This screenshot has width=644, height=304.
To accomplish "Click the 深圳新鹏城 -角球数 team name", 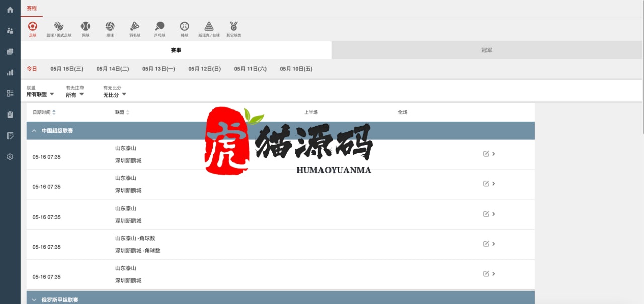I will coord(138,251).
